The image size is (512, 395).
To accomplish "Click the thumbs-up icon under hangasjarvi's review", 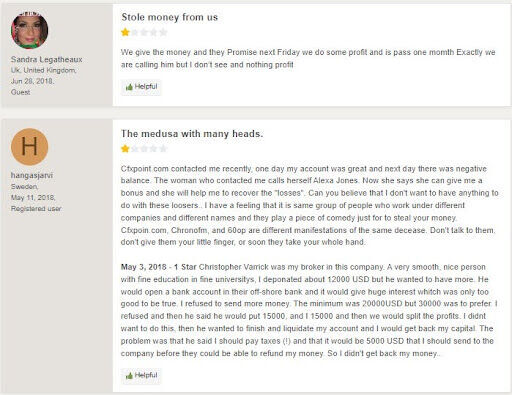I will [129, 376].
